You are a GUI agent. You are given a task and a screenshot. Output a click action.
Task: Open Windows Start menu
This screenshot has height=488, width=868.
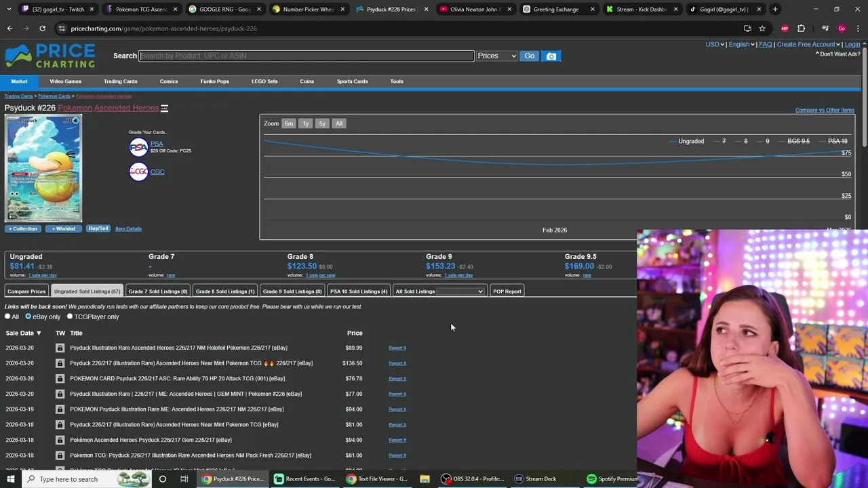coord(10,479)
